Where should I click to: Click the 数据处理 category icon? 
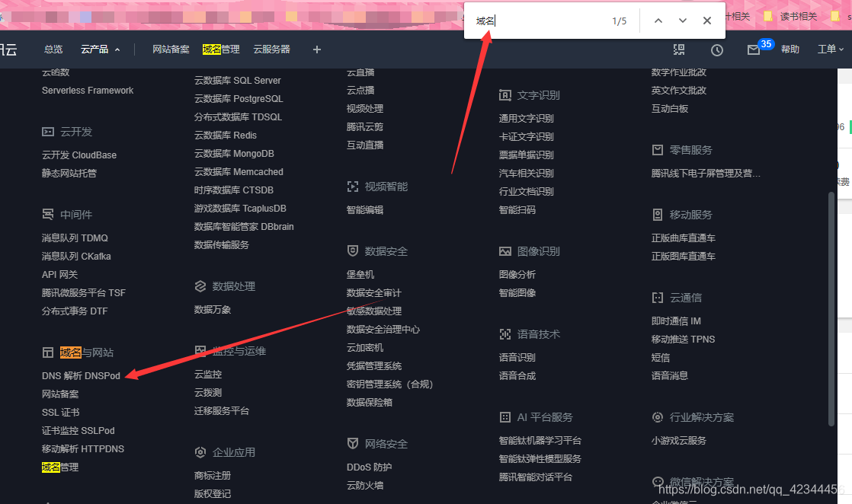point(200,286)
